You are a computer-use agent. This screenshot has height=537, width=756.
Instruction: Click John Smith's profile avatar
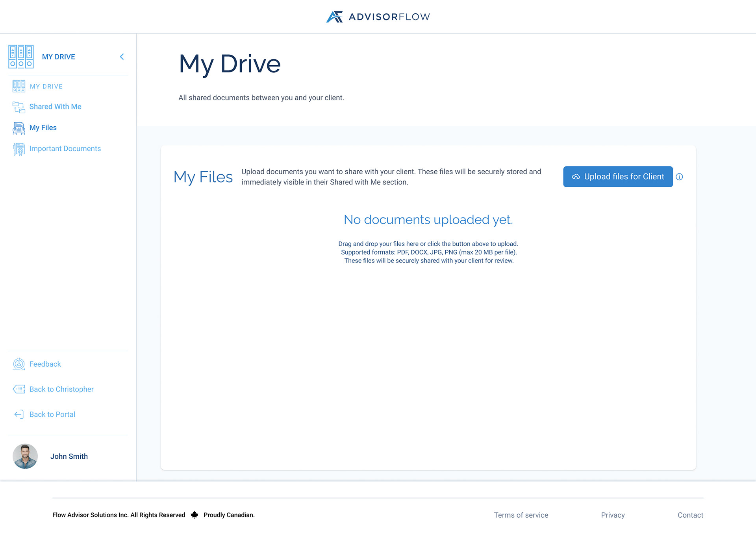(x=25, y=456)
